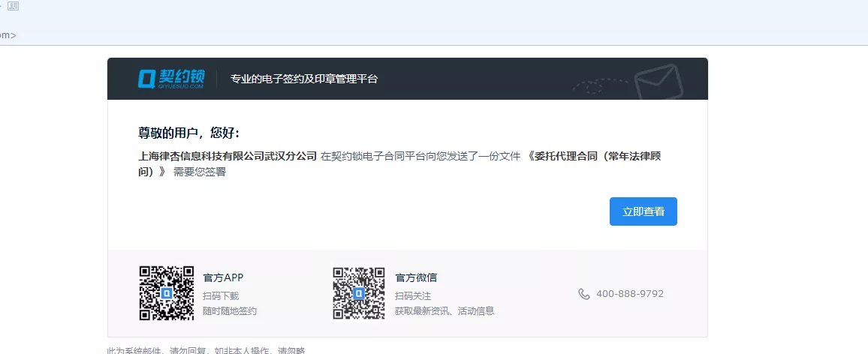The image size is (868, 354).
Task: Click the phone icon beside the hotline number
Action: 584,294
